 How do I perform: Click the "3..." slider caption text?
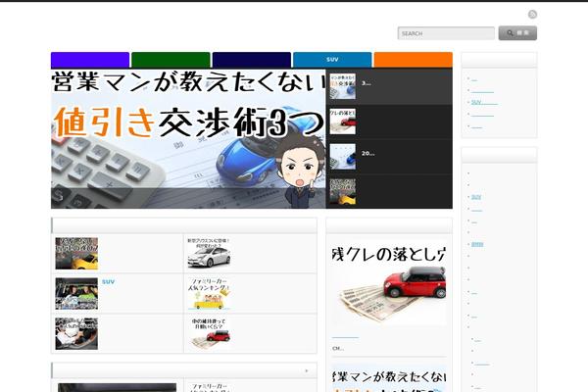(367, 83)
